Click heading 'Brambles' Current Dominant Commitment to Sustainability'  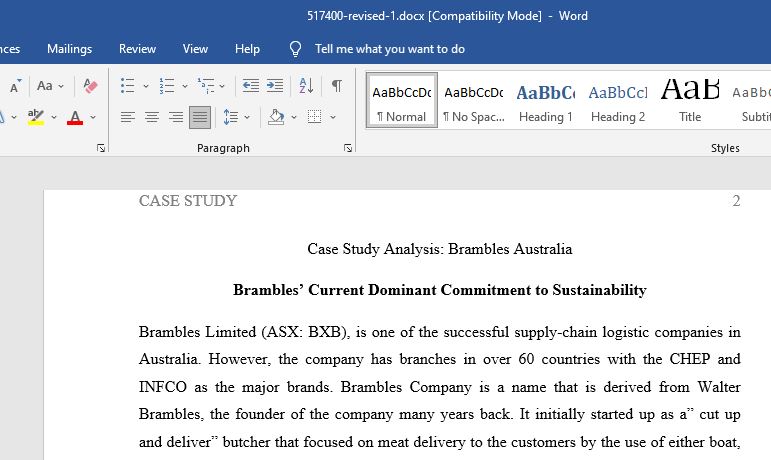click(440, 290)
